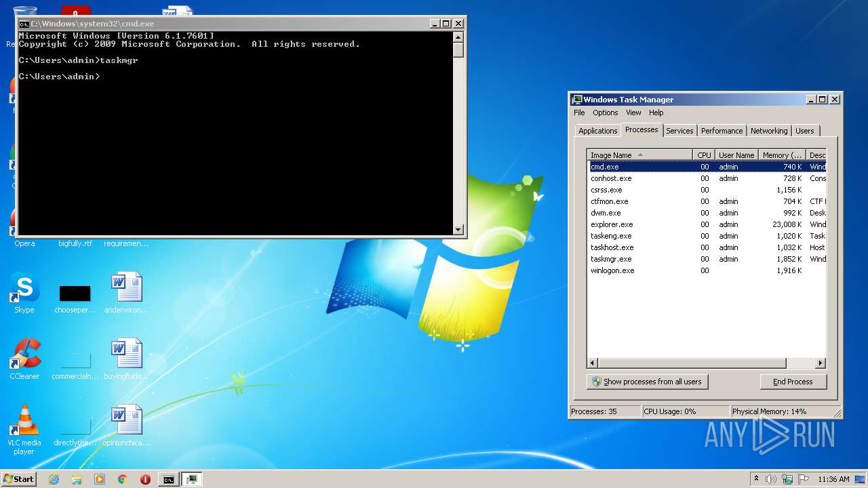Click process list horizontal scrollbar thumb

pyautogui.click(x=692, y=363)
